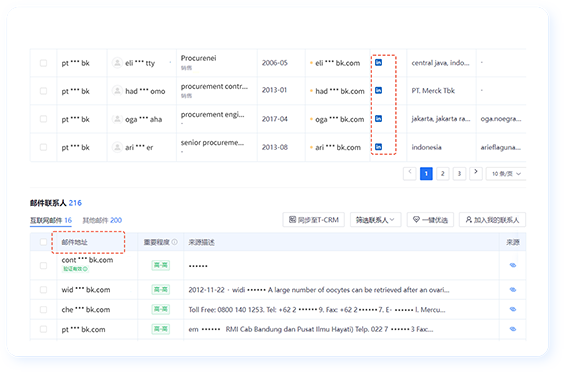Click avatar icon beside oga *** aha
This screenshot has width=565, height=373.
[x=117, y=119]
